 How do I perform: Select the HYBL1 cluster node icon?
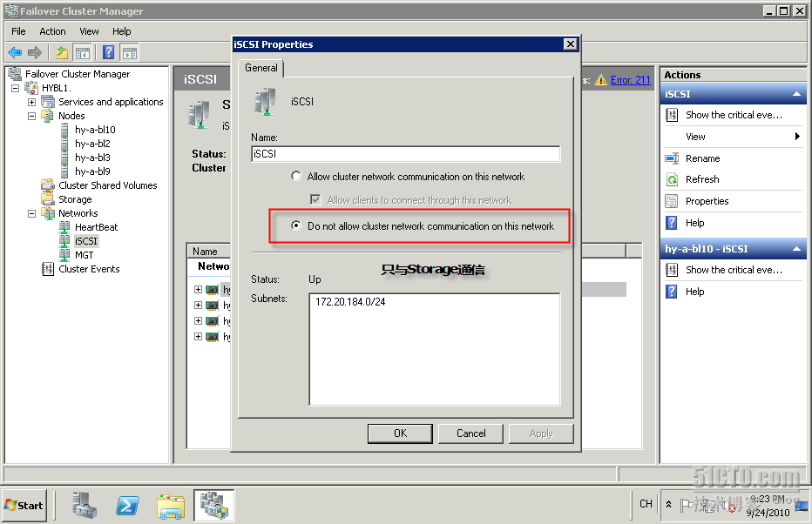(x=31, y=88)
